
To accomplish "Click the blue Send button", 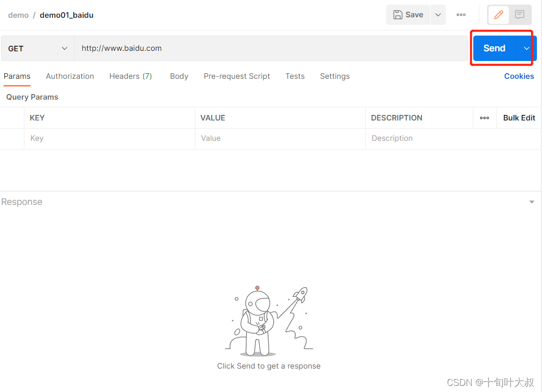I will (x=494, y=48).
